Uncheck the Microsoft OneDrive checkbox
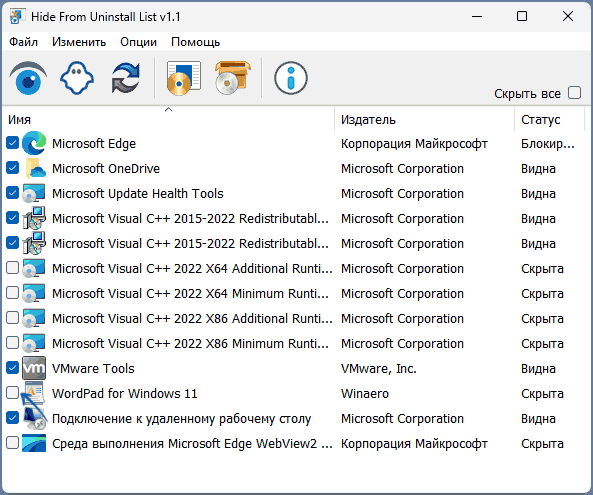 click(12, 168)
